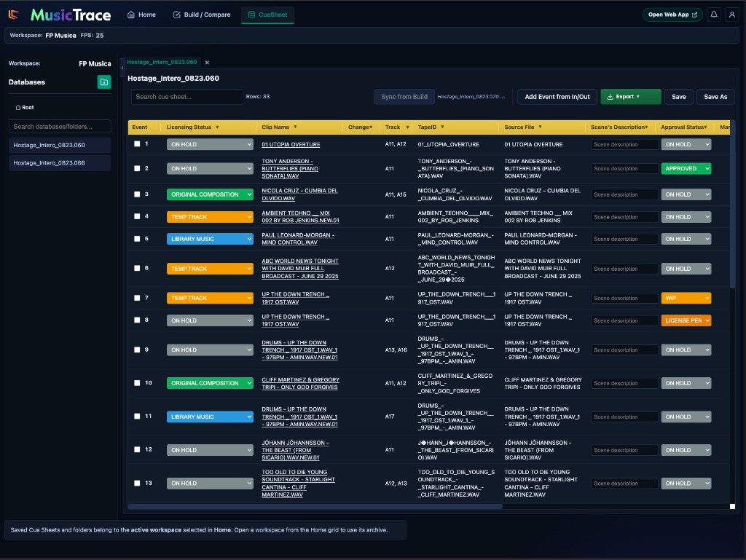
Task: Open Approved status dropdown for event 2
Action: point(686,168)
